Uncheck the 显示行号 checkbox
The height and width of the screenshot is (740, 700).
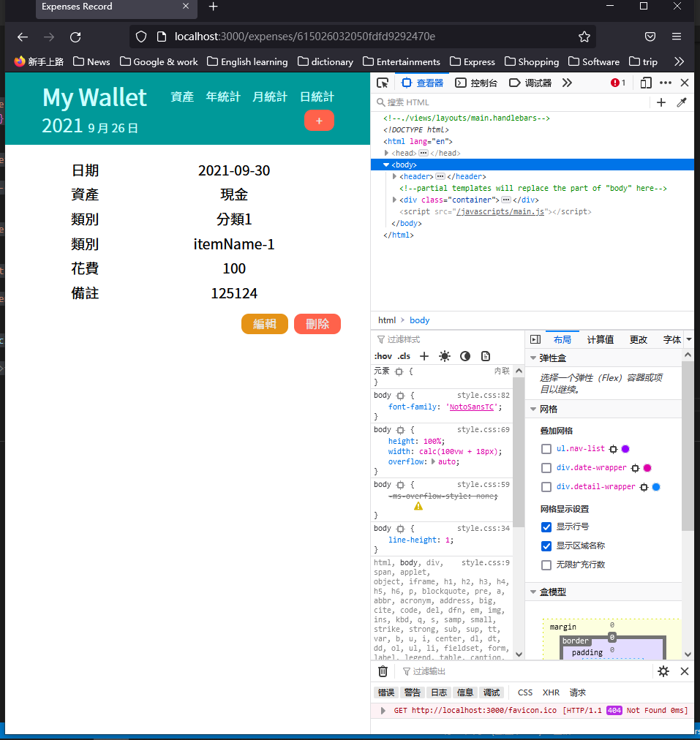[x=546, y=527]
